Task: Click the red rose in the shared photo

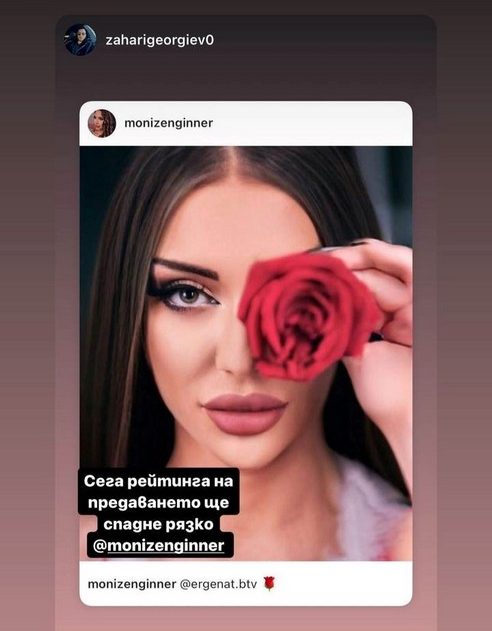Action: [x=309, y=314]
